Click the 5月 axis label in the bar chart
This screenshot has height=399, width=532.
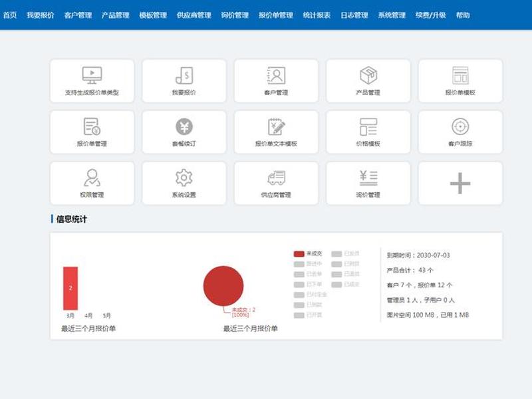[x=106, y=315]
